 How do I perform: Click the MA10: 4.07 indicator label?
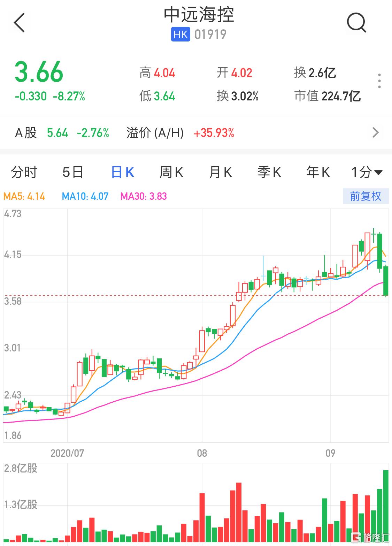(x=85, y=196)
